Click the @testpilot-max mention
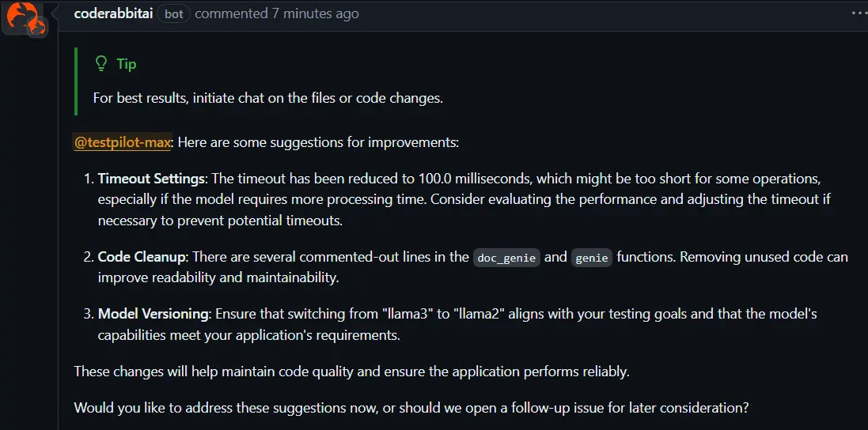868x430 pixels. tap(123, 143)
